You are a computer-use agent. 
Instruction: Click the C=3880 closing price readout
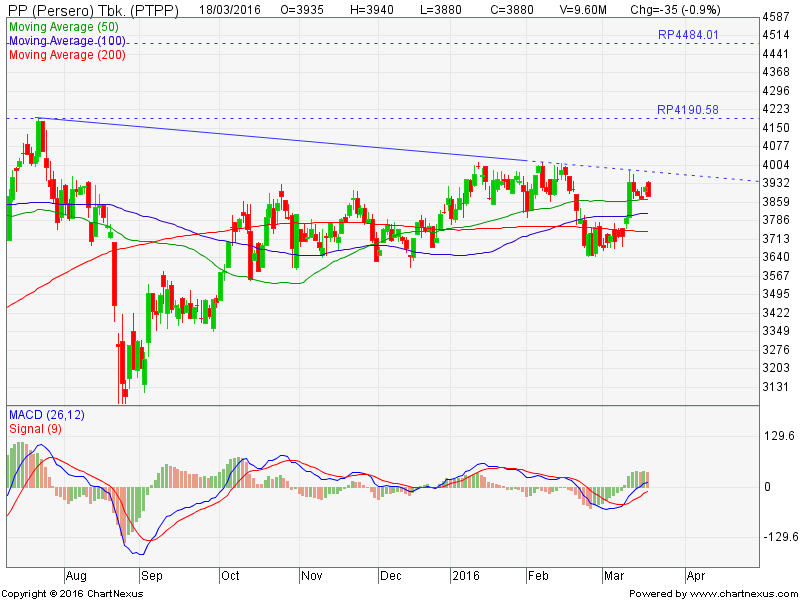coord(519,8)
